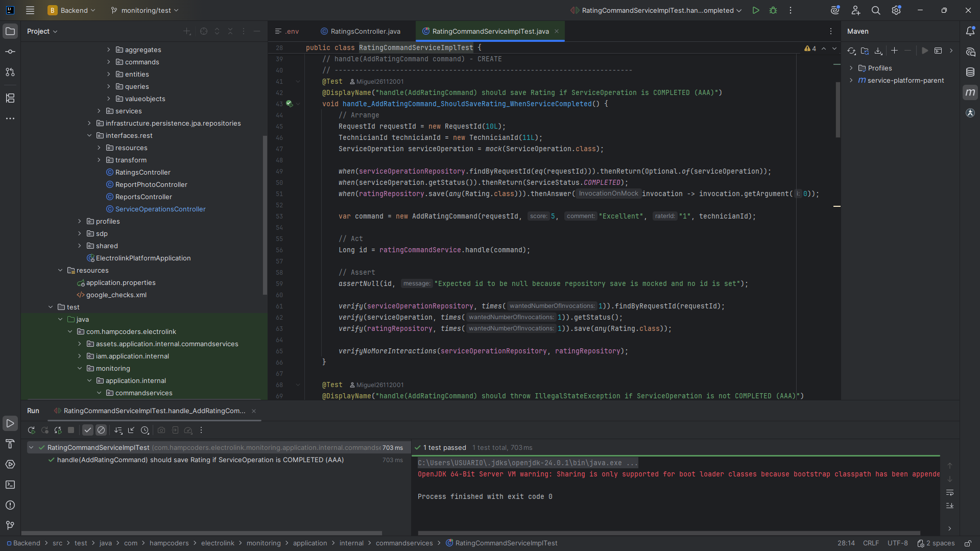
Task: Open the Backend project dropdown
Action: (71, 10)
